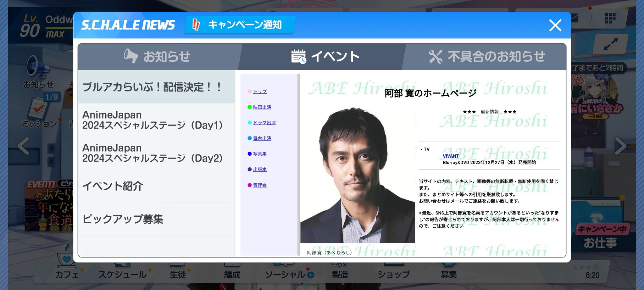Open the 管理者 link

click(260, 185)
